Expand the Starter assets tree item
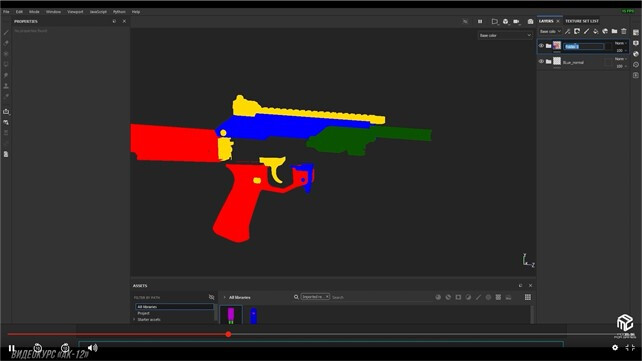The height and width of the screenshot is (361, 642). 134,319
